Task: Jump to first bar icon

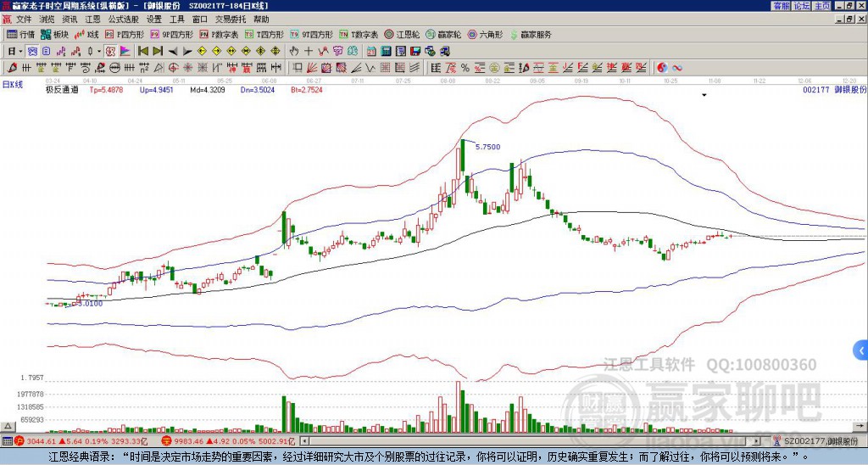Action: 142,52
